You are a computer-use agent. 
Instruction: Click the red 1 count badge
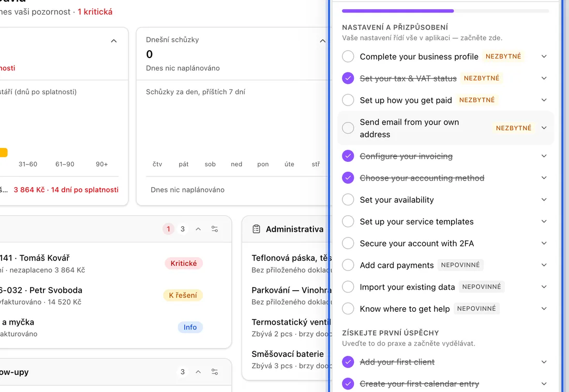[x=169, y=229]
